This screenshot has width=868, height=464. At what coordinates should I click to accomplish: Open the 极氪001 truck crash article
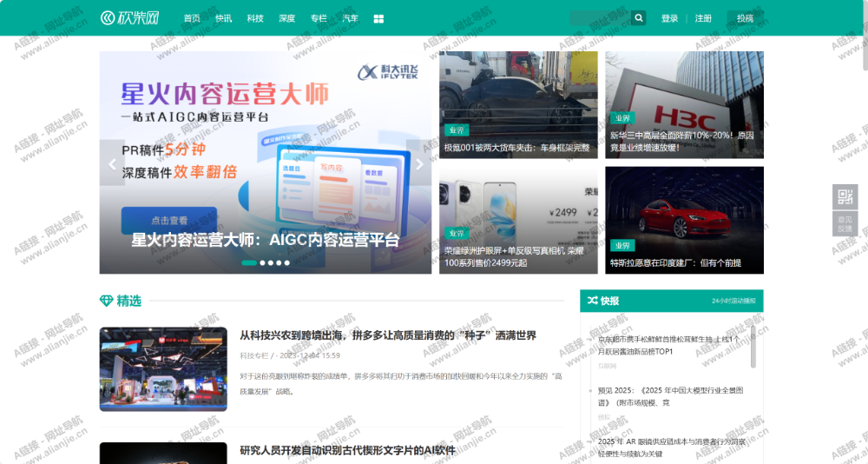(518, 105)
